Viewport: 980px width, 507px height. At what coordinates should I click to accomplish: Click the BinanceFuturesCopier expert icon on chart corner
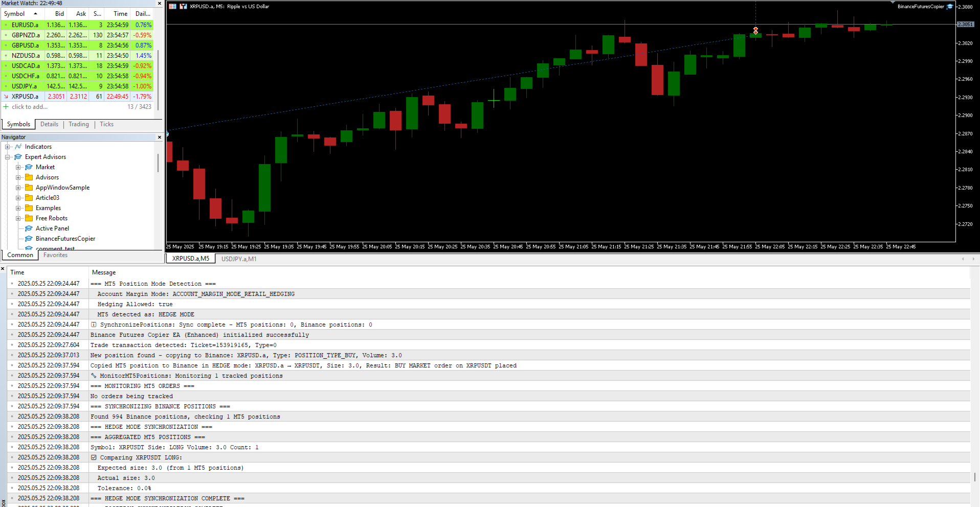click(950, 7)
